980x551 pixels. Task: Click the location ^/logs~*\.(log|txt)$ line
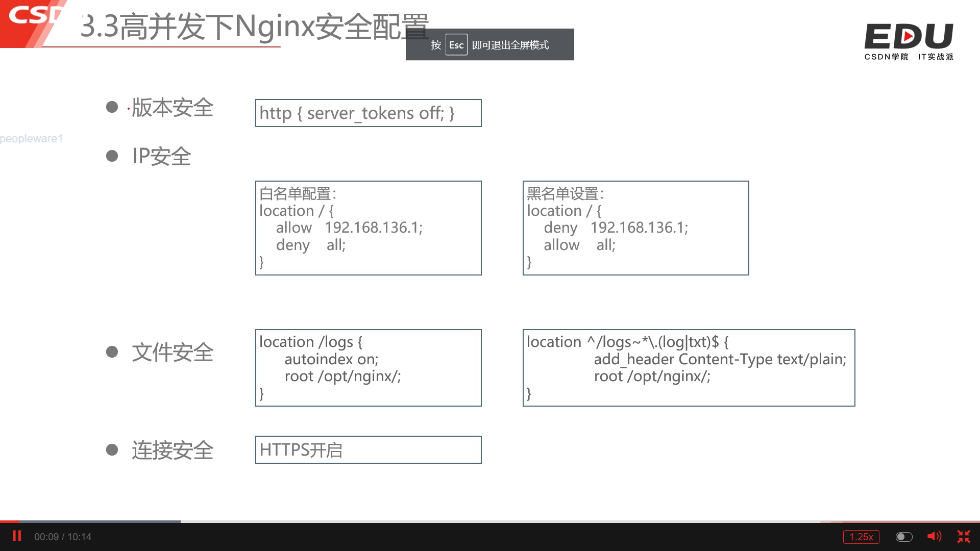click(628, 342)
